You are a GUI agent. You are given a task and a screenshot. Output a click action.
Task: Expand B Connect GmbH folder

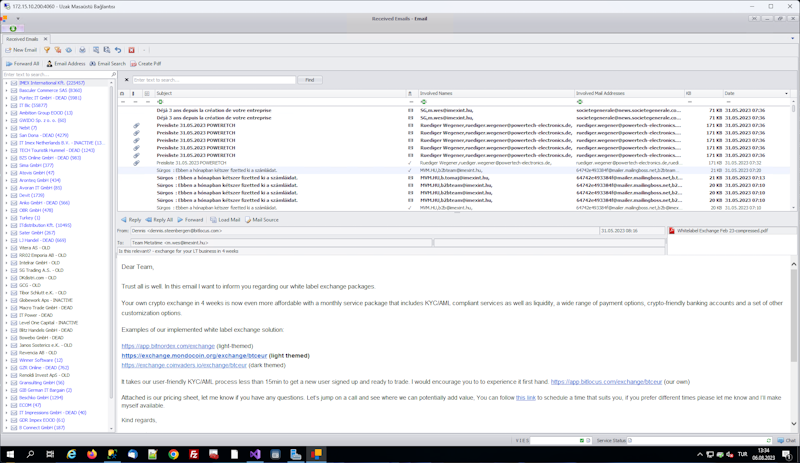tap(7, 428)
